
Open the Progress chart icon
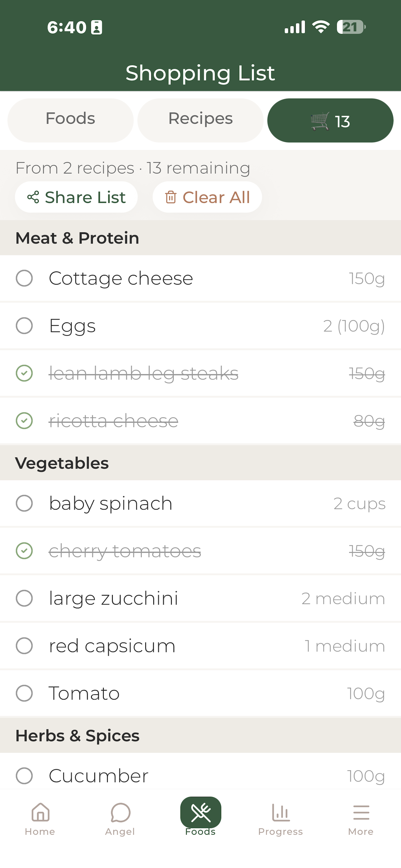click(280, 812)
